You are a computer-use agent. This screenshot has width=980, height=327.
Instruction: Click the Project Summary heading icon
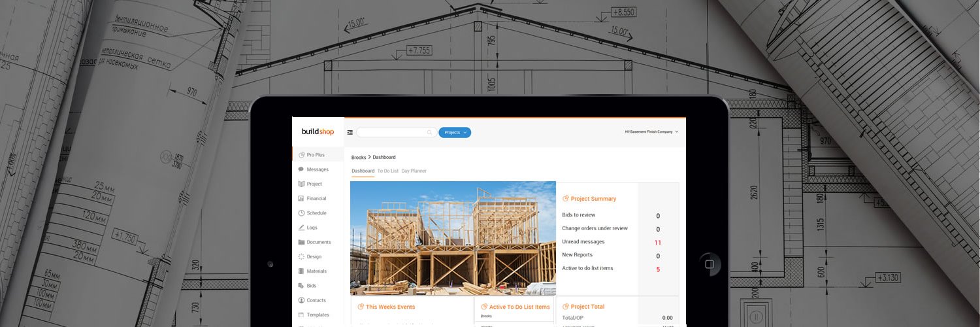[x=565, y=198]
